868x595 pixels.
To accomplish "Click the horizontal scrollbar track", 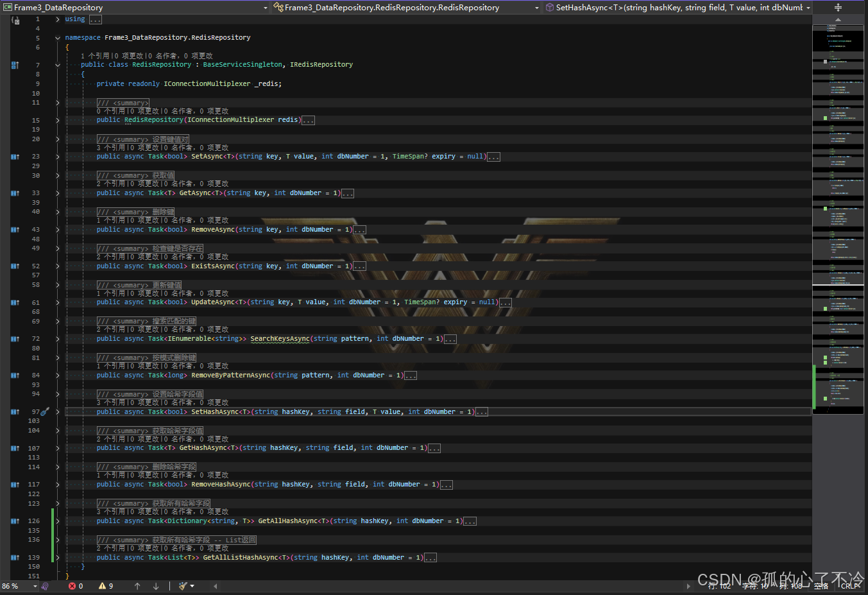I will 452,586.
